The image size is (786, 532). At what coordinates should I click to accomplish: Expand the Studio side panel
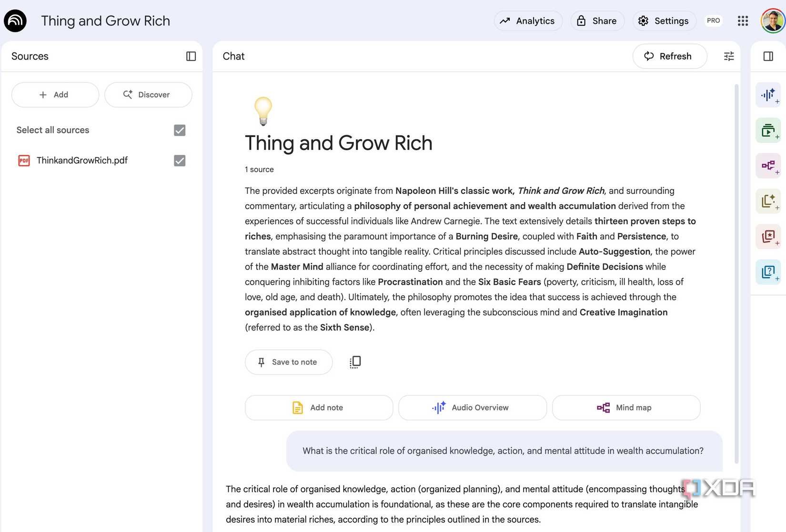768,56
